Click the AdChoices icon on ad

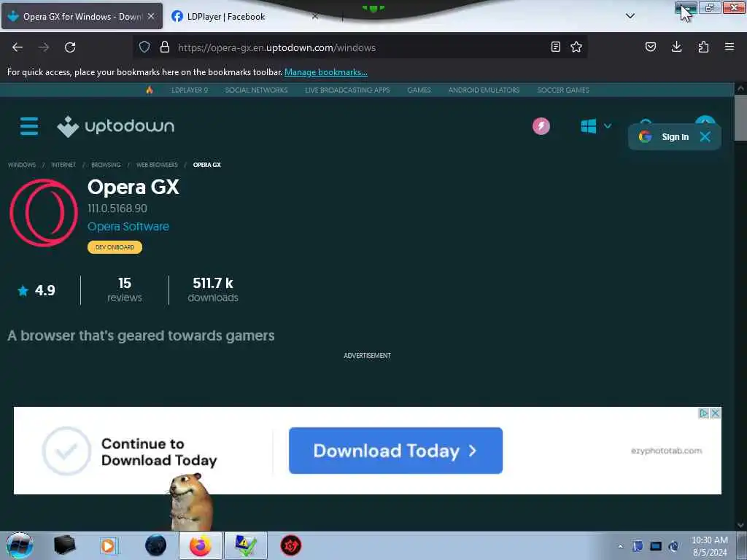[703, 413]
